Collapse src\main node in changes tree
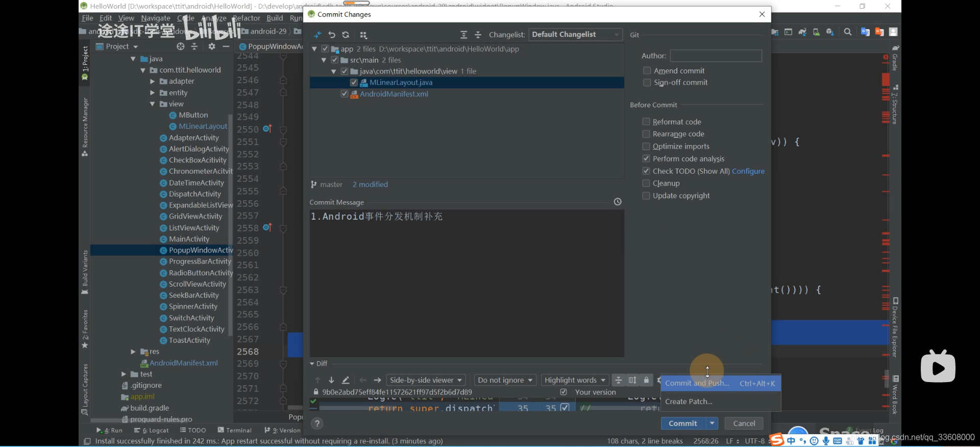The image size is (980, 447). [324, 60]
